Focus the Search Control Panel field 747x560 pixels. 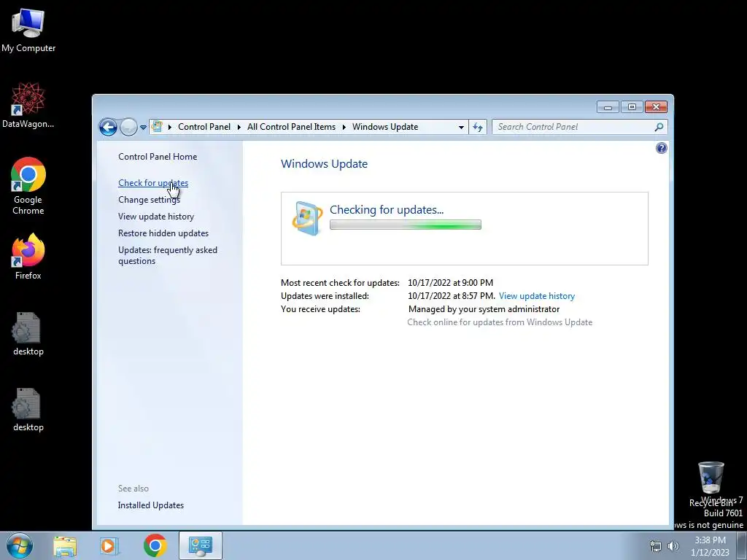coord(573,127)
